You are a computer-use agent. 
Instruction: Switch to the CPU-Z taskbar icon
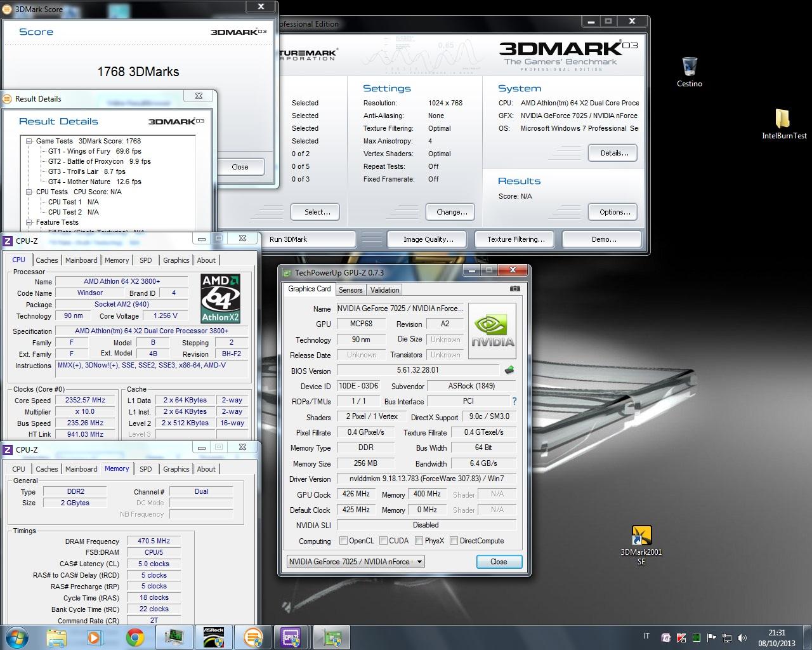[292, 637]
